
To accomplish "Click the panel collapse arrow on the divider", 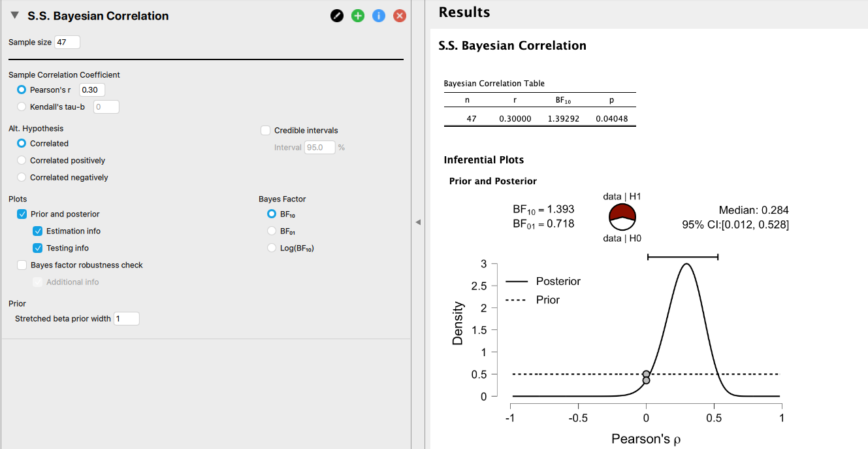I will (x=418, y=222).
